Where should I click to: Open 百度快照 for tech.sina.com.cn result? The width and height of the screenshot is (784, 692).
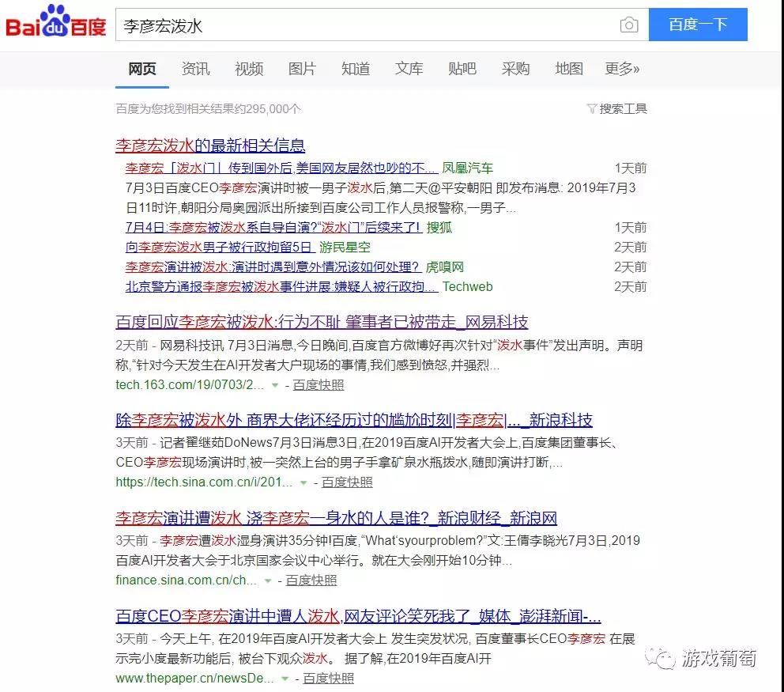(x=346, y=482)
